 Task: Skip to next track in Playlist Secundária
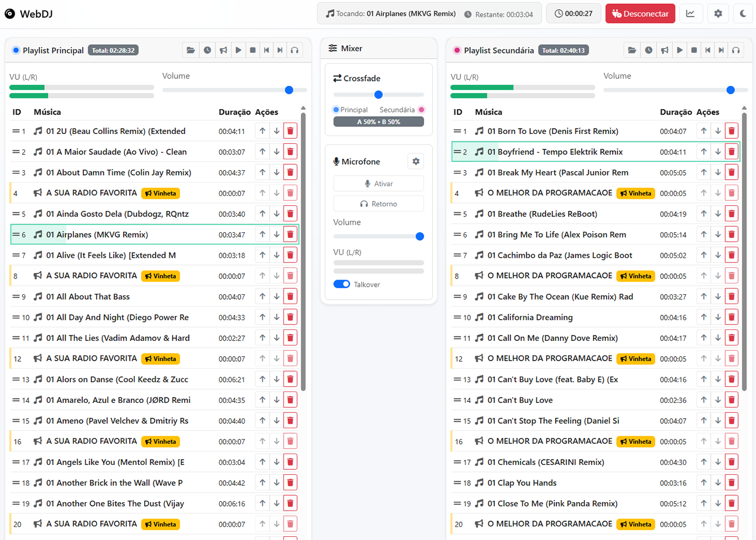pos(721,50)
